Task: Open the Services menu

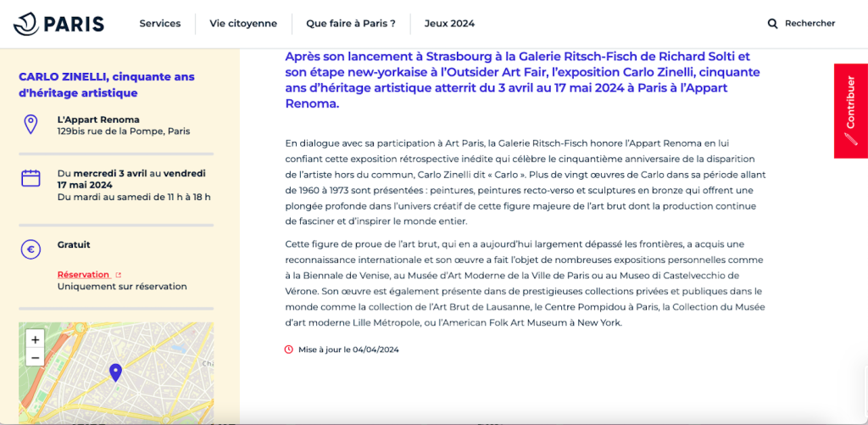Action: [160, 23]
